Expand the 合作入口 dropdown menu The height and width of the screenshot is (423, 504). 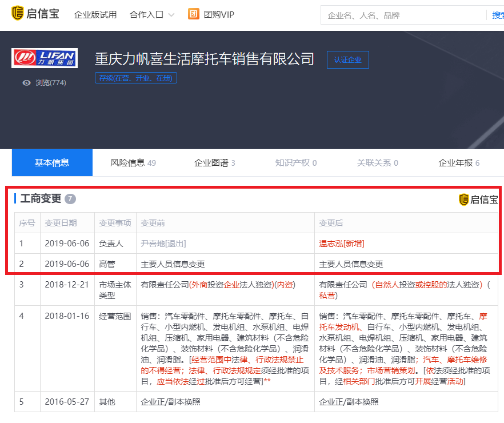click(151, 14)
